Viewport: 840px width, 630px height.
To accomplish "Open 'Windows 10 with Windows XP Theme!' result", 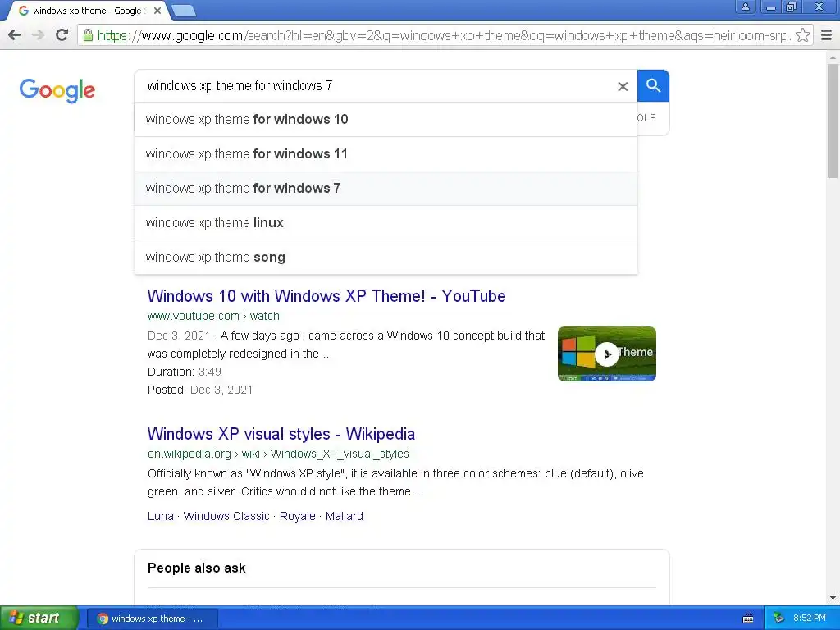I will (x=326, y=296).
